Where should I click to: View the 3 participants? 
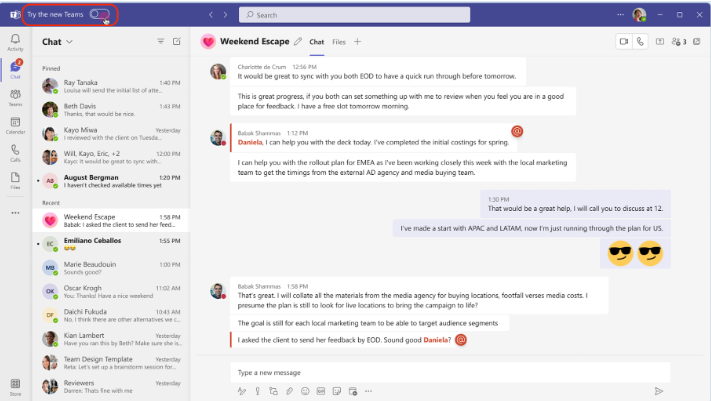coord(679,42)
